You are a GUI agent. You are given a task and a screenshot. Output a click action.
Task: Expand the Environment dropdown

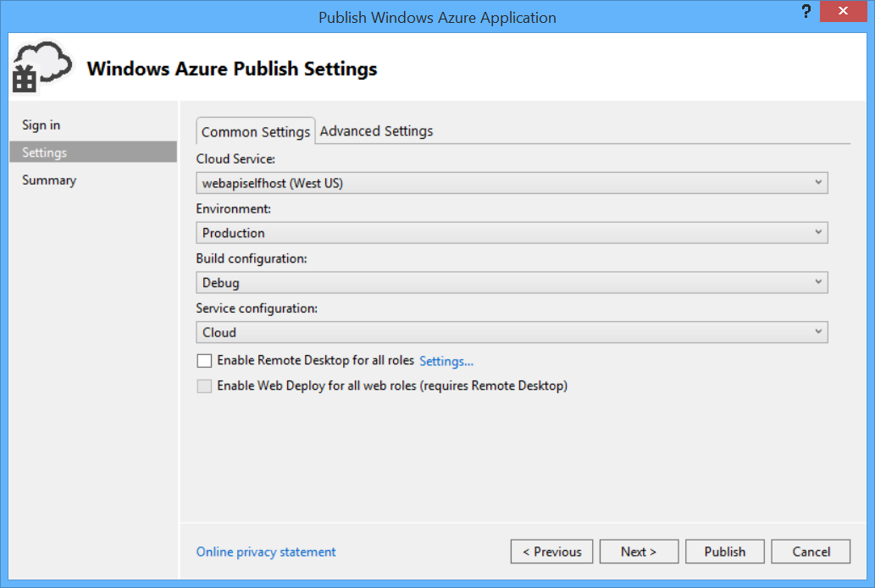[818, 232]
